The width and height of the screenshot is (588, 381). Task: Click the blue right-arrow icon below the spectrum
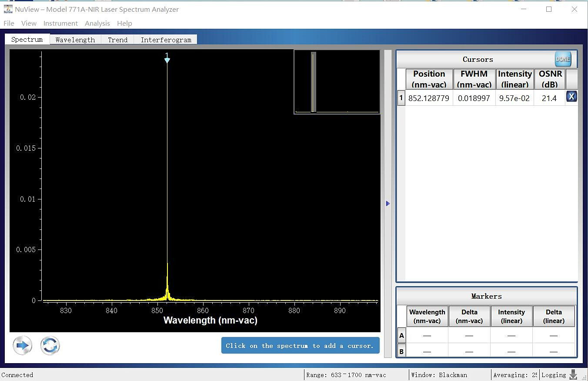22,346
